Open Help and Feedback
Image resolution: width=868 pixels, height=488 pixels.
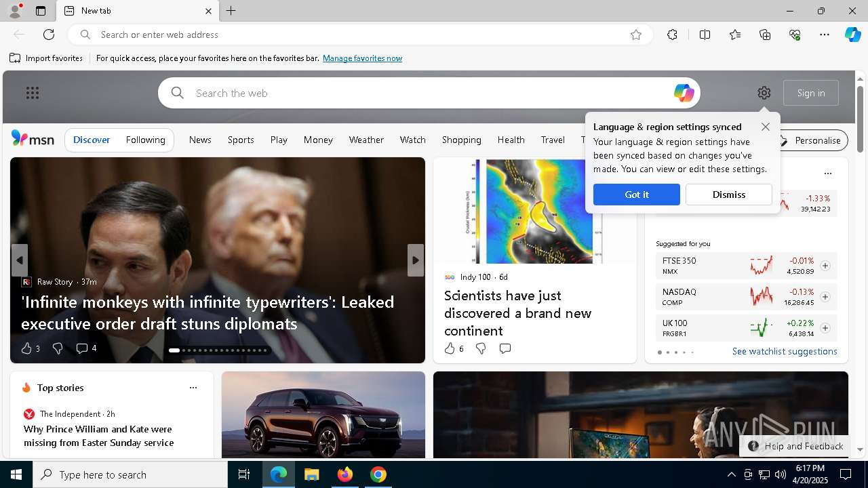pos(796,446)
